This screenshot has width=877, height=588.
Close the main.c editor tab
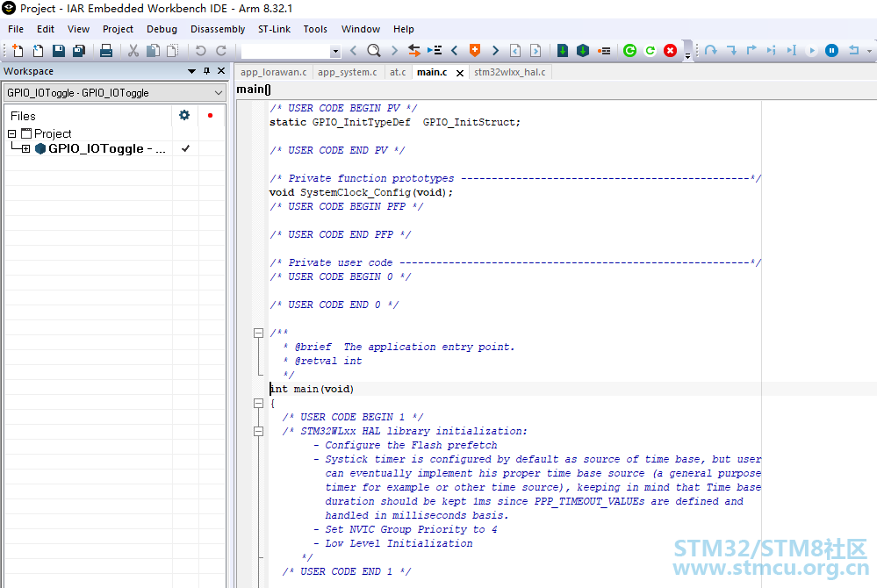pyautogui.click(x=460, y=73)
